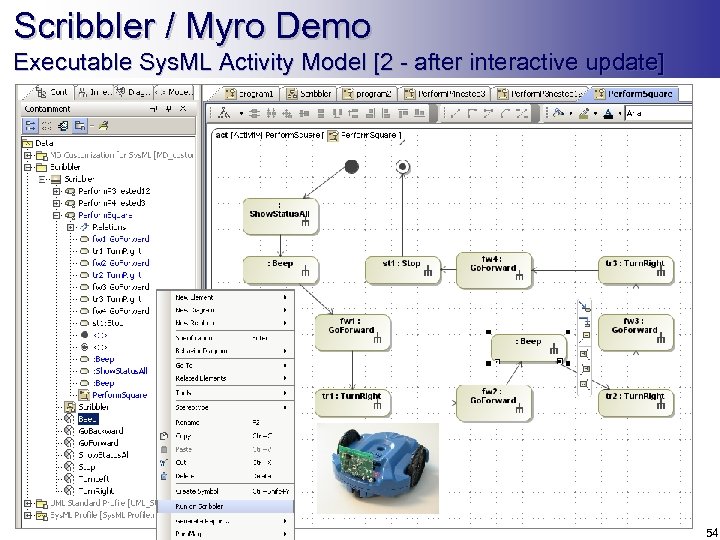
Task: Click the curved path style icon
Action: (x=505, y=113)
